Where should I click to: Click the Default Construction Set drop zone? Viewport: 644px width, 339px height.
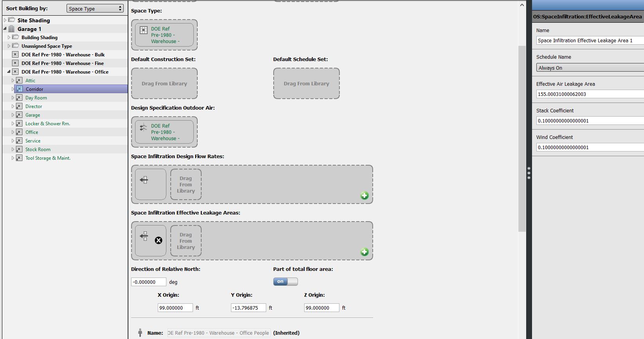164,83
